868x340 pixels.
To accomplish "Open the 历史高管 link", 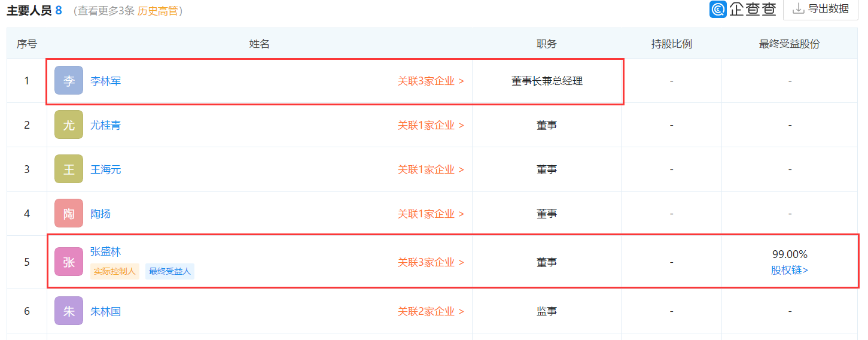I will tap(157, 11).
